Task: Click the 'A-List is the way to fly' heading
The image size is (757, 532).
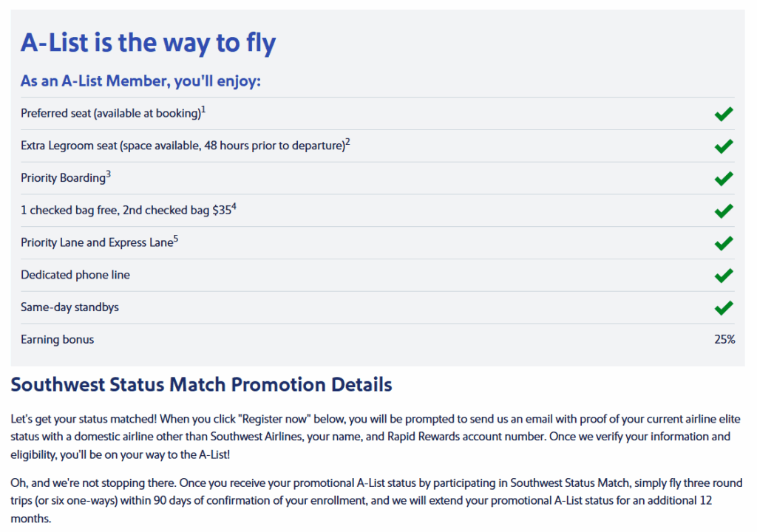Action: coord(148,43)
